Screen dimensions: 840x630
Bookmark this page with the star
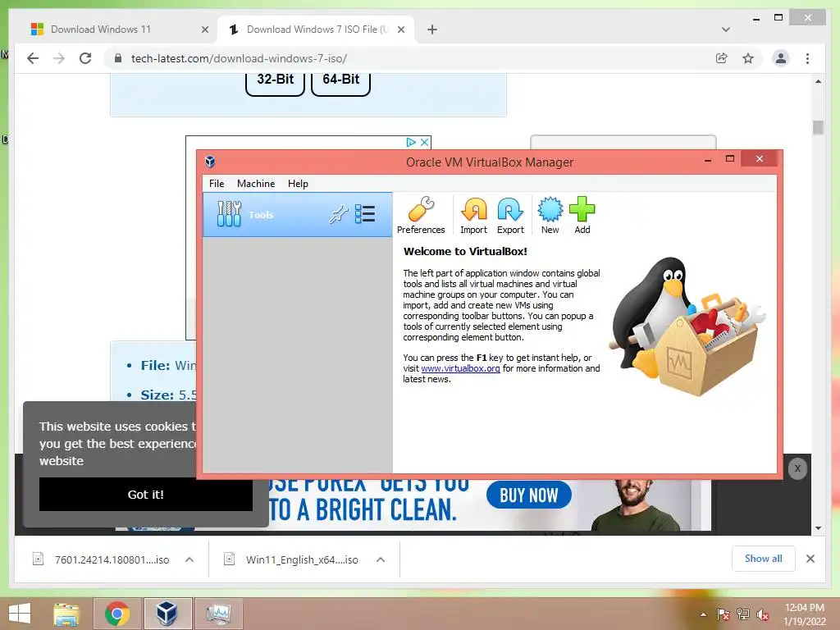click(x=748, y=58)
